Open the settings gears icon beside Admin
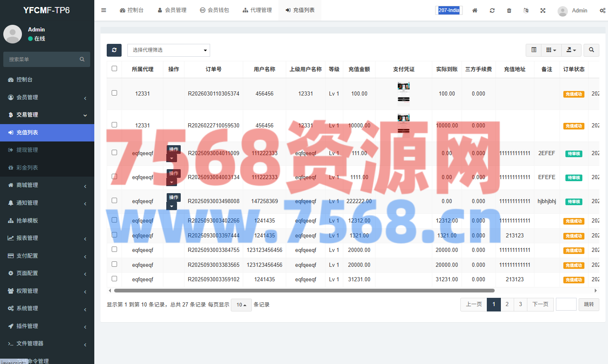The image size is (608, 364). pyautogui.click(x=602, y=10)
